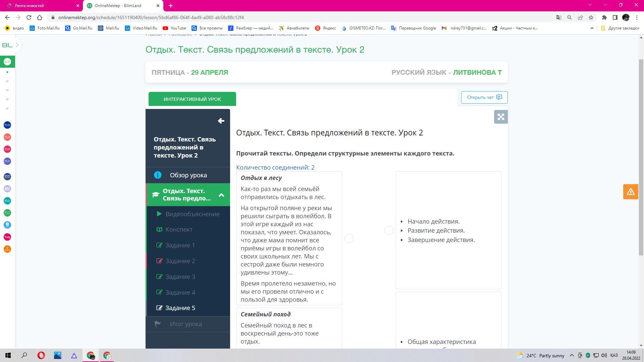Click the back arrow in lesson sidebar
Viewport: 644px width, 362px height.
[221, 121]
